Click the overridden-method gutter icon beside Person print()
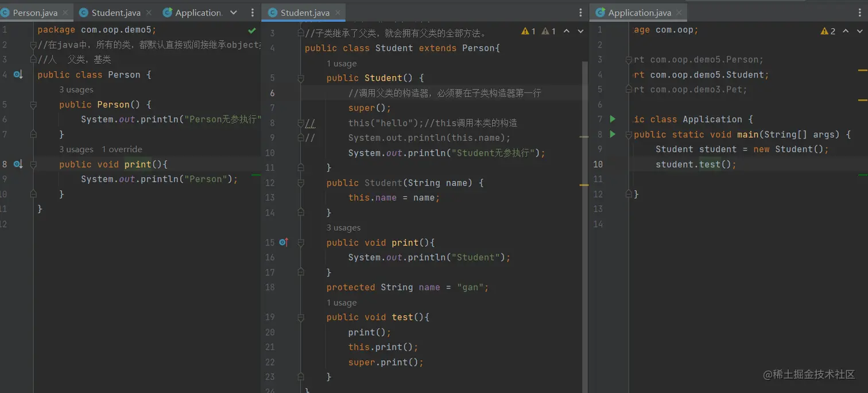The image size is (868, 393). [x=18, y=164]
